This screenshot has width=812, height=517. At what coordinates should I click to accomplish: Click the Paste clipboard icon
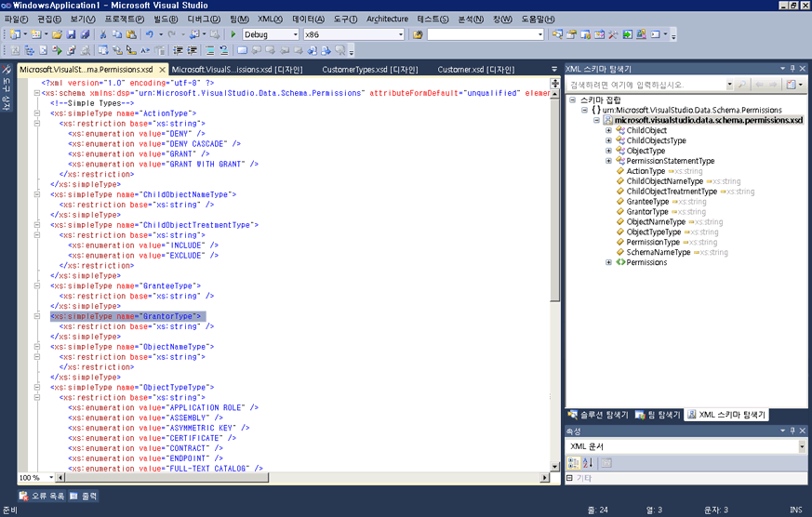click(131, 34)
